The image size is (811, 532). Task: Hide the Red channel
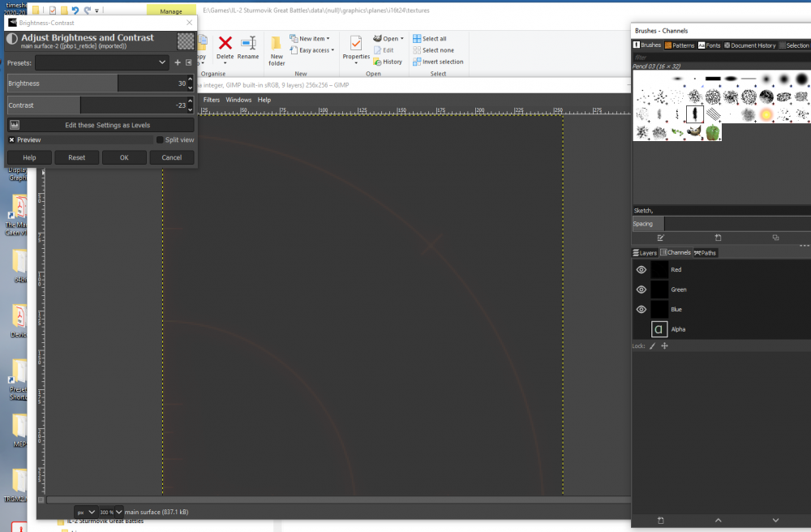pyautogui.click(x=641, y=270)
